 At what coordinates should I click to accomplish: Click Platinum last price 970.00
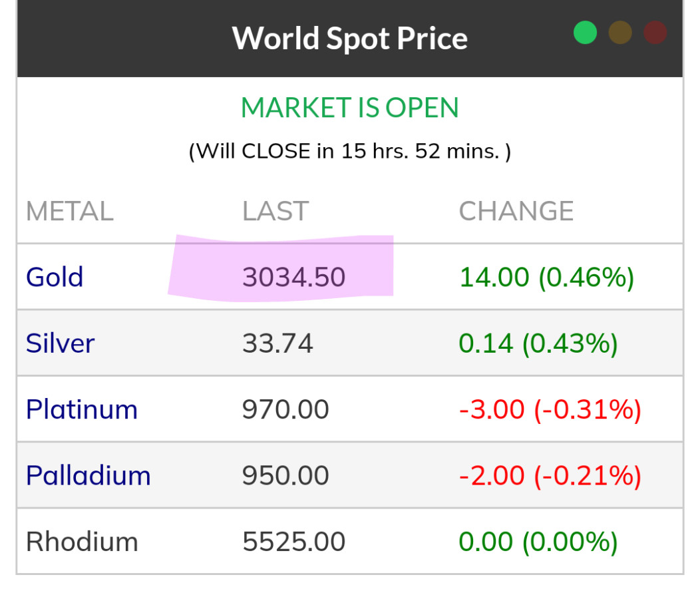pyautogui.click(x=285, y=409)
